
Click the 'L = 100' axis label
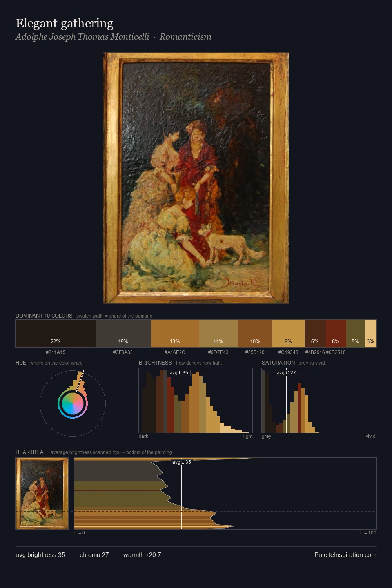[368, 533]
